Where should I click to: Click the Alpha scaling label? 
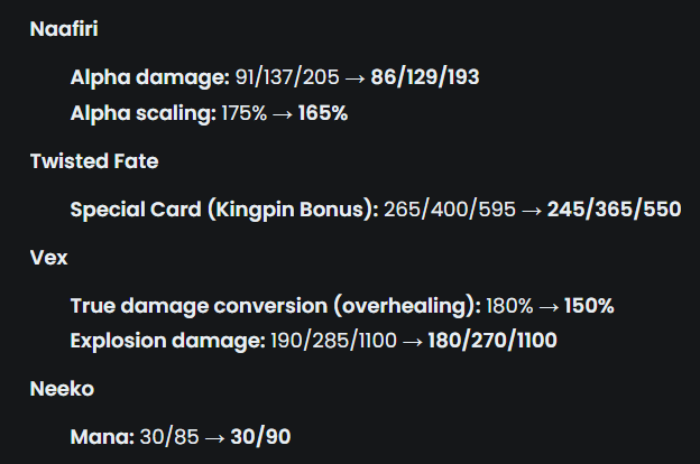click(x=143, y=113)
